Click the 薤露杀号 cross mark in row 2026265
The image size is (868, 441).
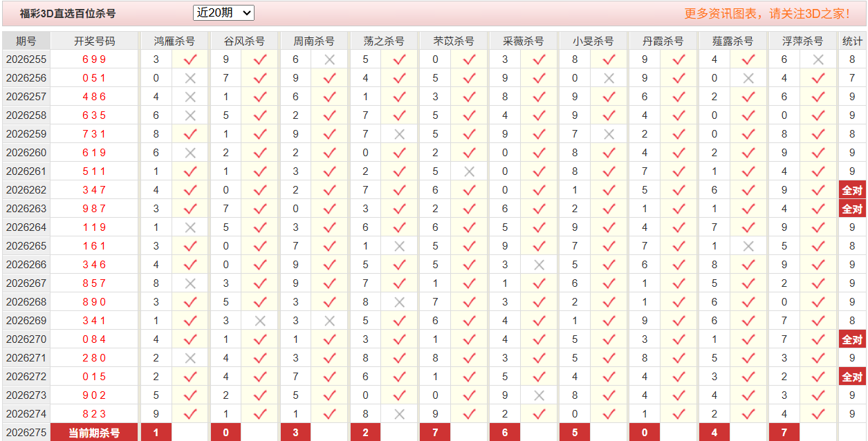pos(748,246)
